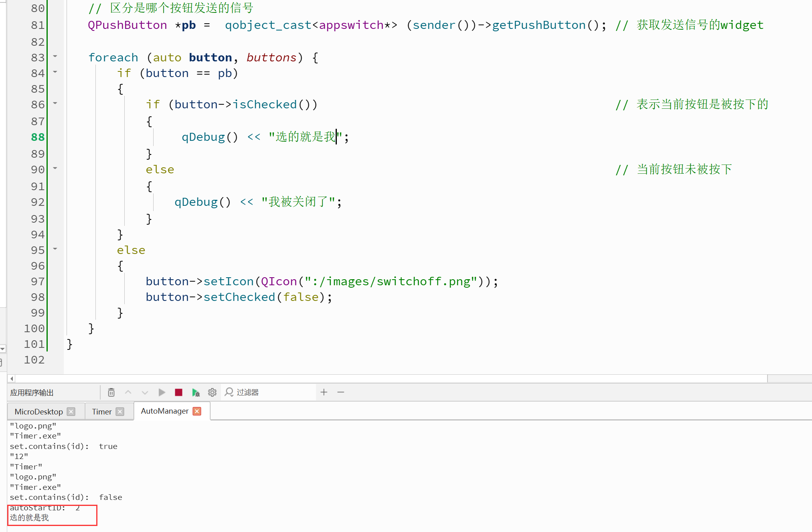Screen dimensions: 812x532
Task: Zoom out output text with minus
Action: (x=341, y=392)
